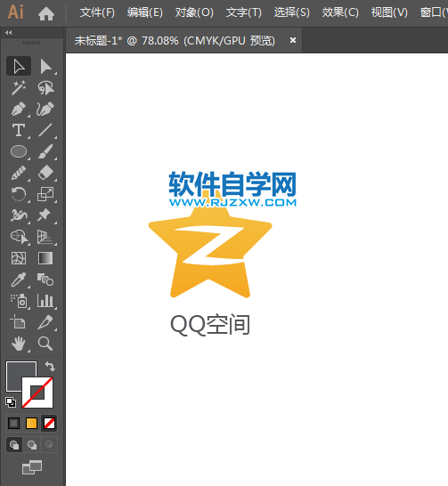This screenshot has width=448, height=486.
Task: Set paint to None button
Action: (x=50, y=423)
